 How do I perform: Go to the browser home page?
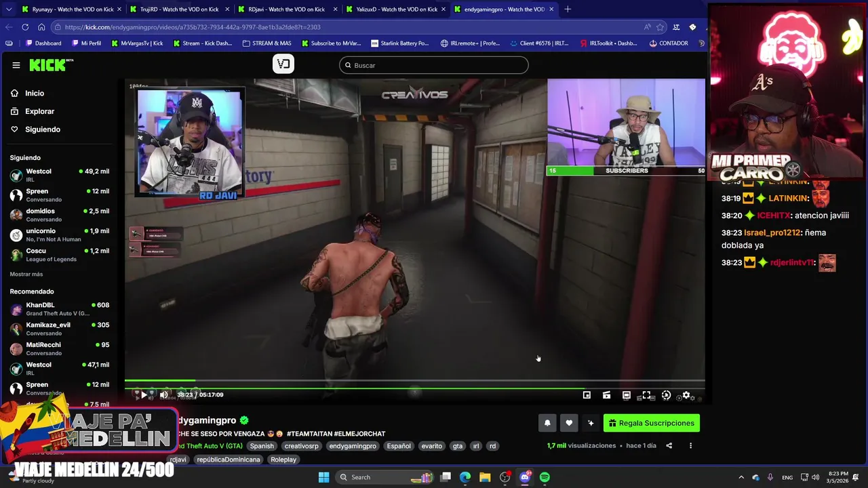click(x=41, y=27)
